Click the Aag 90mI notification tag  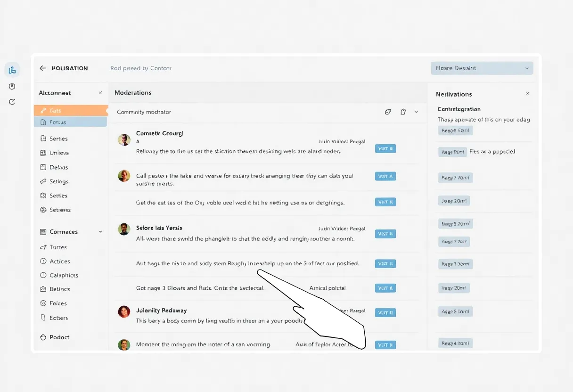point(452,152)
